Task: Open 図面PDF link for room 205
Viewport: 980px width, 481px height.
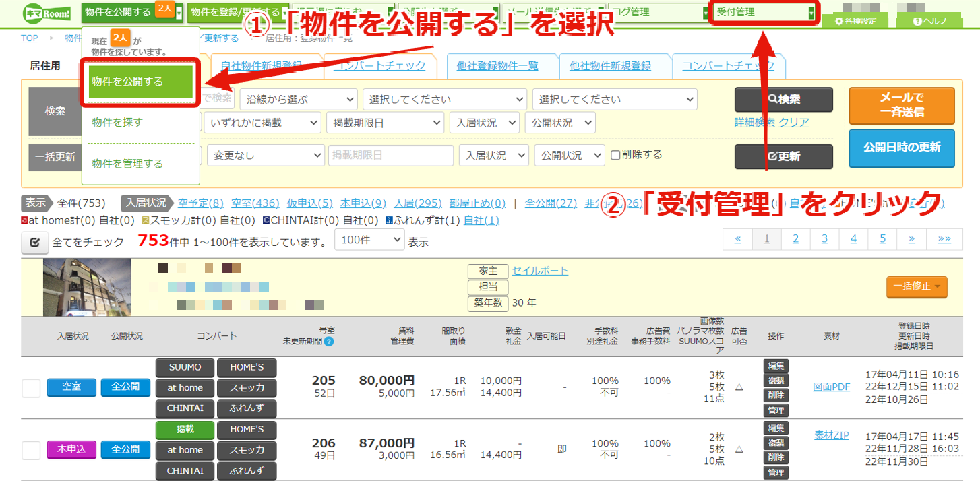Action: 832,387
